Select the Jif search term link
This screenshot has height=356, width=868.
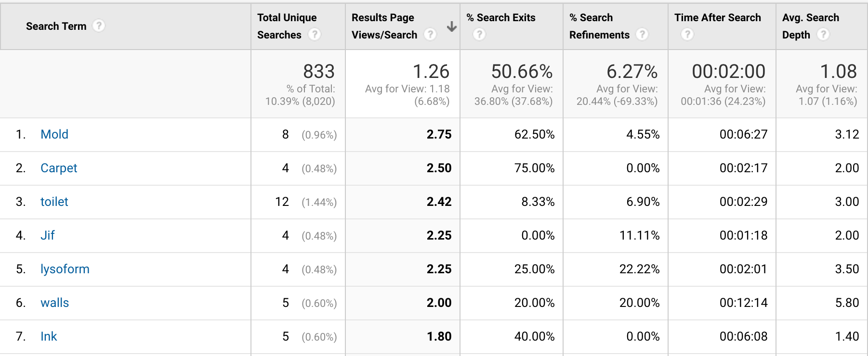tap(48, 235)
